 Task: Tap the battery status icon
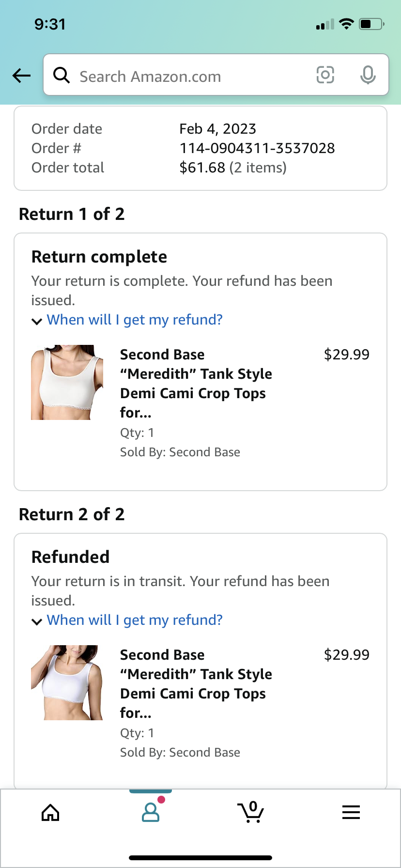point(371,24)
